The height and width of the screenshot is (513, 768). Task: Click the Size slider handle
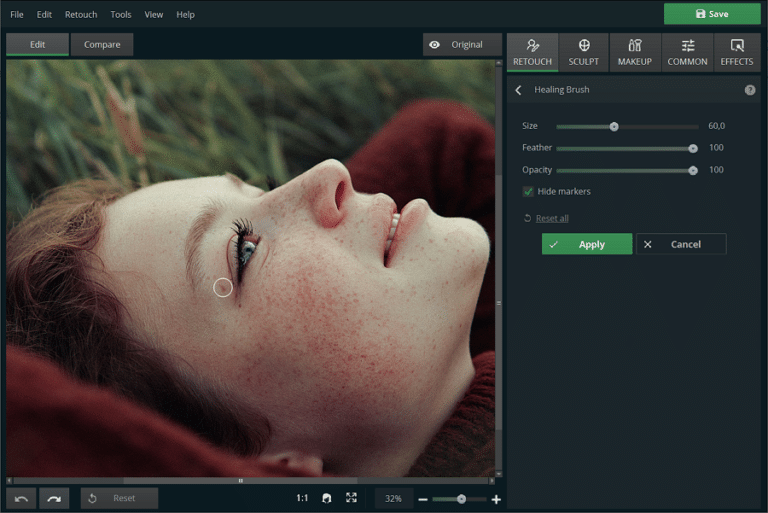coord(614,126)
